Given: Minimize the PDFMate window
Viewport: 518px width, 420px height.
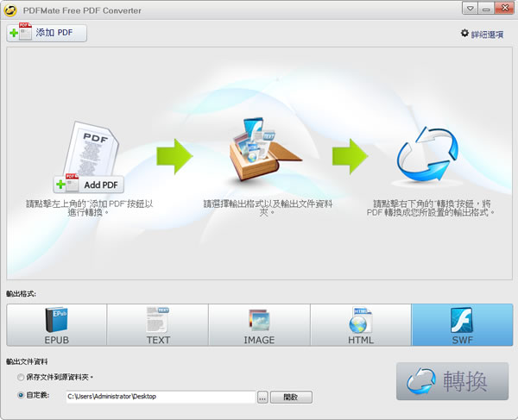Looking at the screenshot, I should [486, 9].
